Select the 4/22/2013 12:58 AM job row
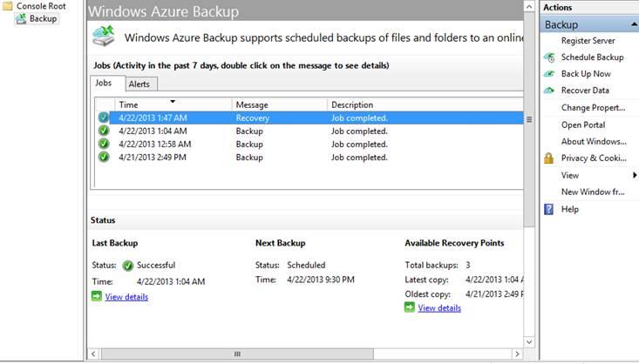This screenshot has height=364, width=639. coord(309,144)
